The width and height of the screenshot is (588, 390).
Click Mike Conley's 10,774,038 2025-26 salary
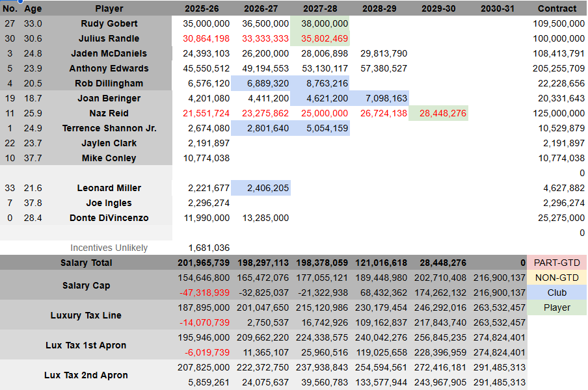pyautogui.click(x=202, y=158)
